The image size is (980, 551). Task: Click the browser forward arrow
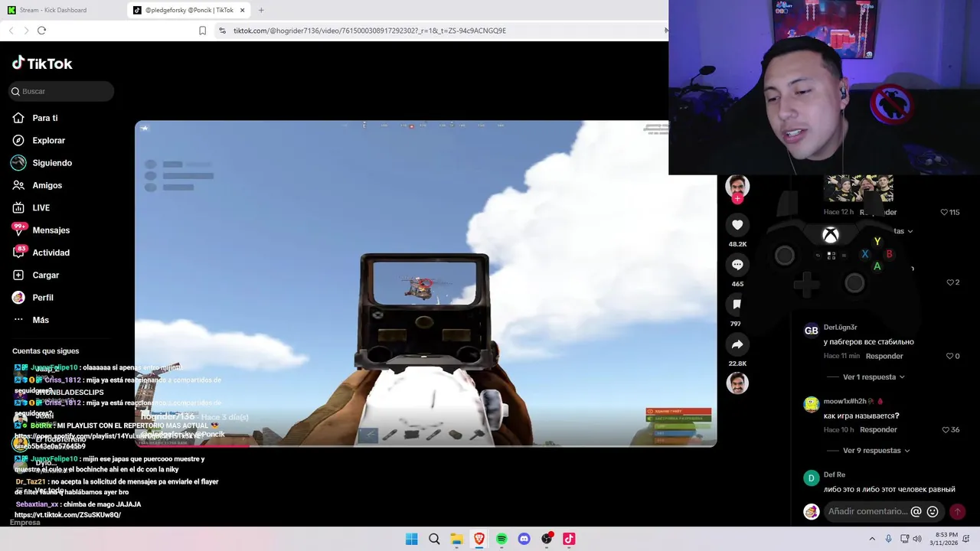pos(26,31)
